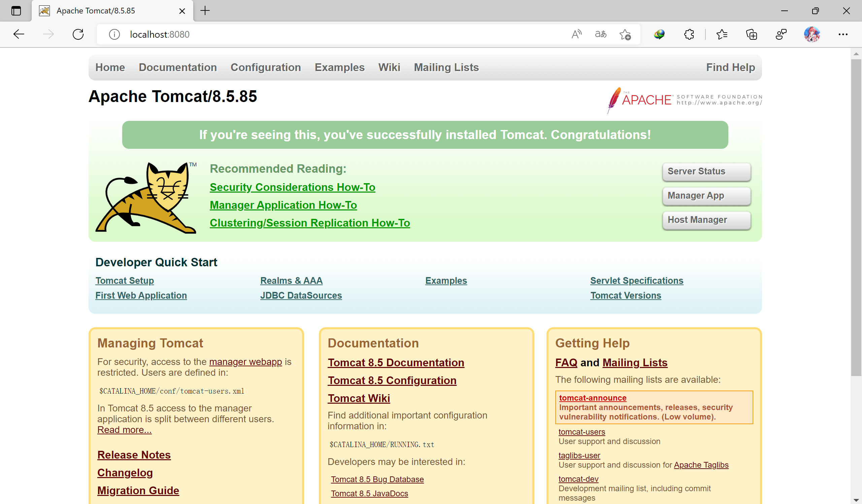Click the Tomcat cat logo image
Screen dimensions: 862x504
point(146,198)
